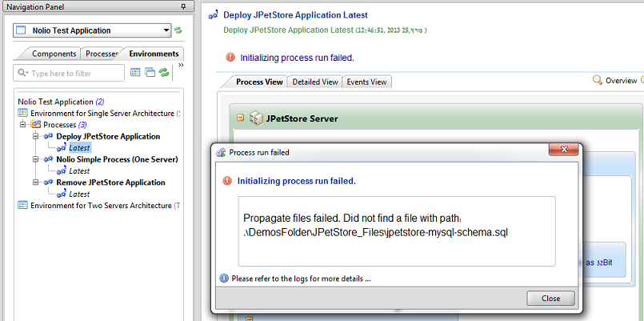
Task: Open the filter search magnifier dropdown
Action: point(22,73)
